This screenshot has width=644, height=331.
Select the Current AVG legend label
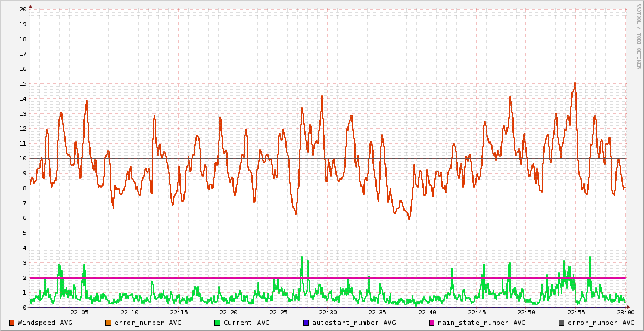click(246, 323)
